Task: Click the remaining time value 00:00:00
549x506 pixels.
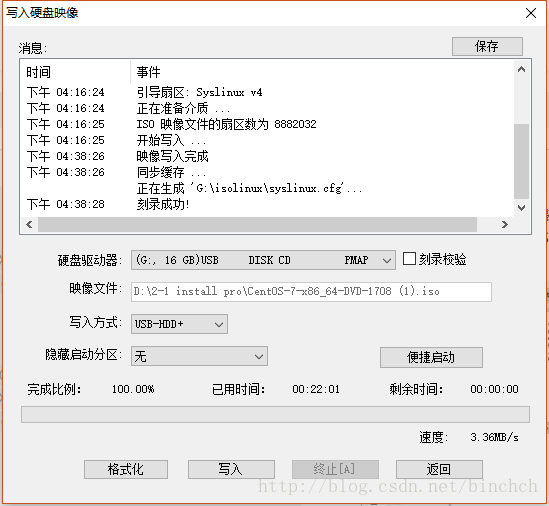Action: 494,389
